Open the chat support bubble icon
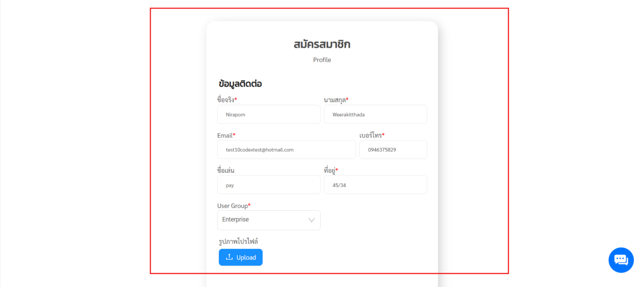This screenshot has width=644, height=287. click(x=621, y=260)
